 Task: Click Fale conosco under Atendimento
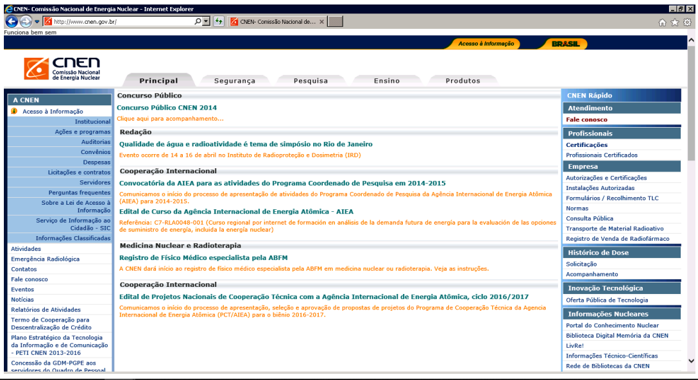pos(586,120)
